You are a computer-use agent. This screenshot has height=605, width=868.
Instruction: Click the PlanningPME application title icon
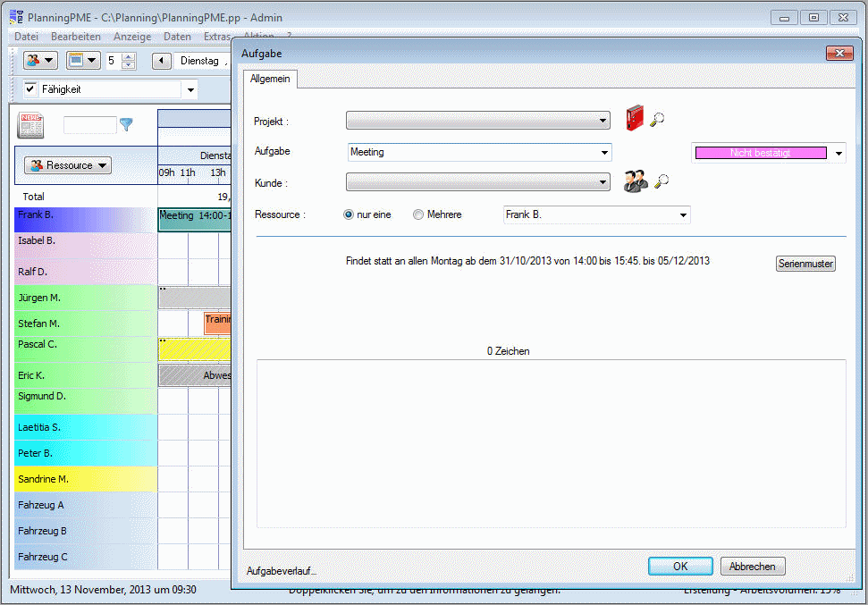coord(16,17)
